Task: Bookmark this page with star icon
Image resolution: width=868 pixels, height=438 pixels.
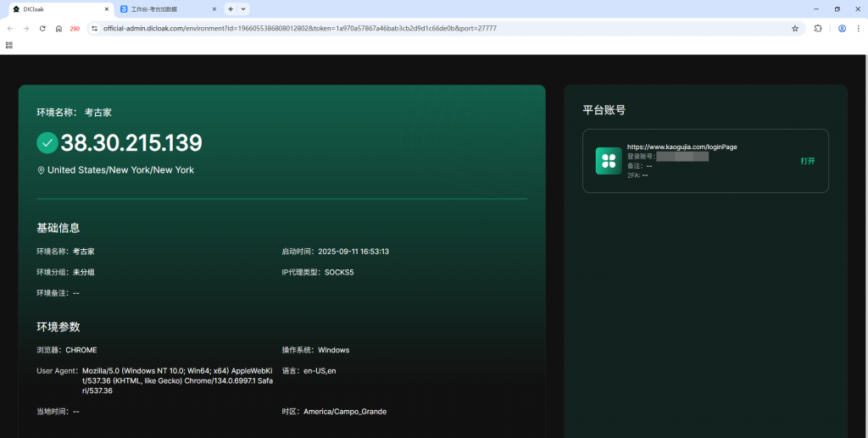Action: point(795,28)
